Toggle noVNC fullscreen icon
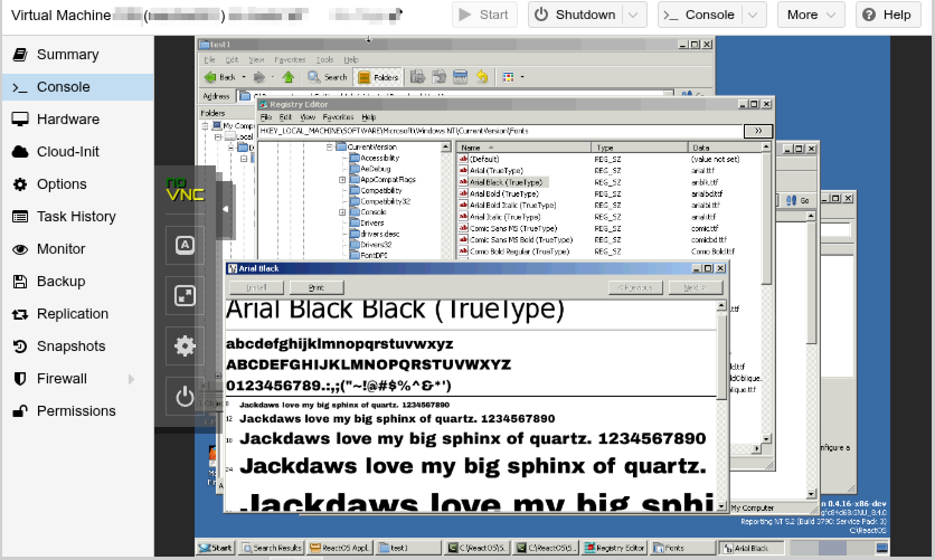This screenshot has height=560, width=935. click(x=185, y=295)
